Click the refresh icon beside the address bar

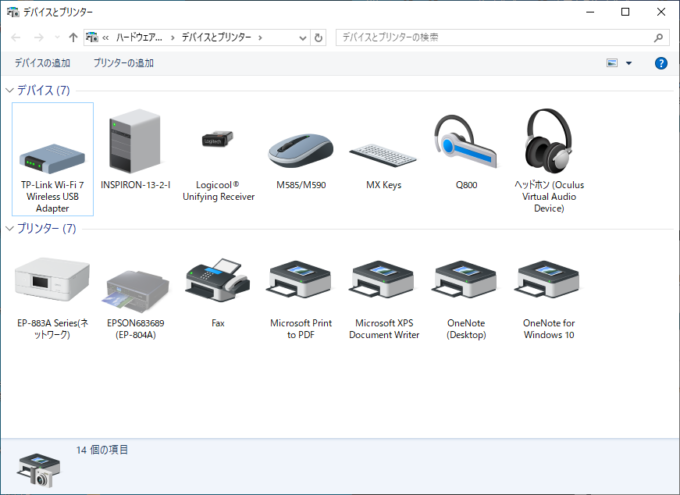(318, 38)
